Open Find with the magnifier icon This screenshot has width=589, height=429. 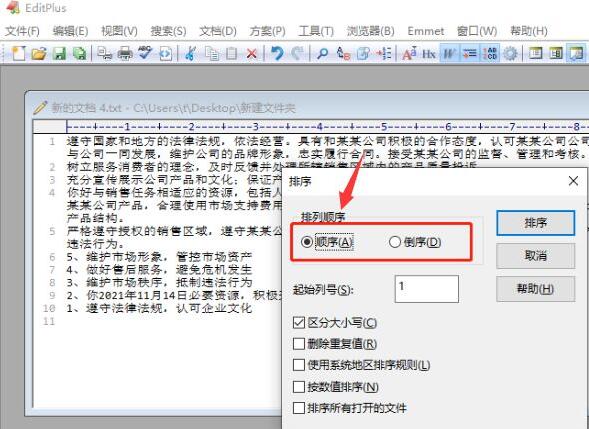322,54
